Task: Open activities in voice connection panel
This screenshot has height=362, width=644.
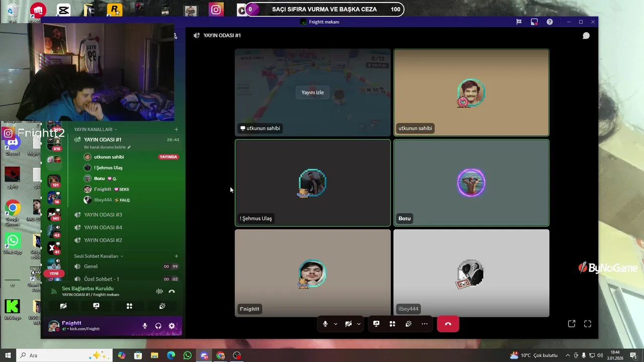Action: click(129, 306)
